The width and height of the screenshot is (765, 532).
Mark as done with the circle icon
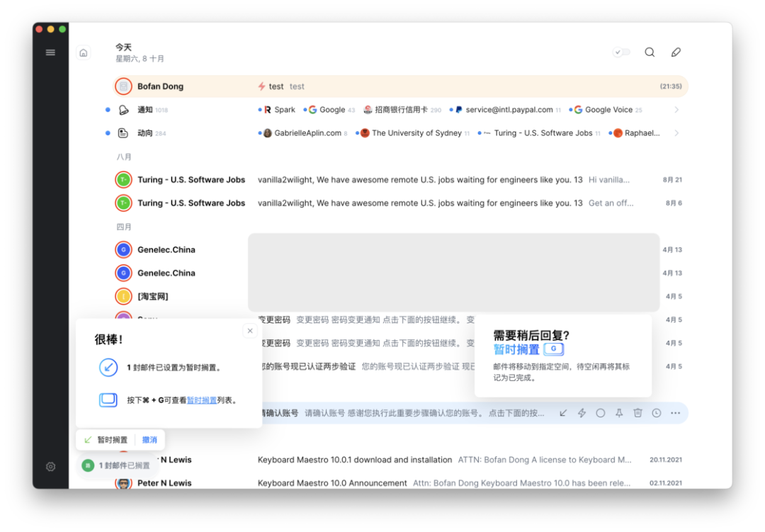(x=601, y=414)
